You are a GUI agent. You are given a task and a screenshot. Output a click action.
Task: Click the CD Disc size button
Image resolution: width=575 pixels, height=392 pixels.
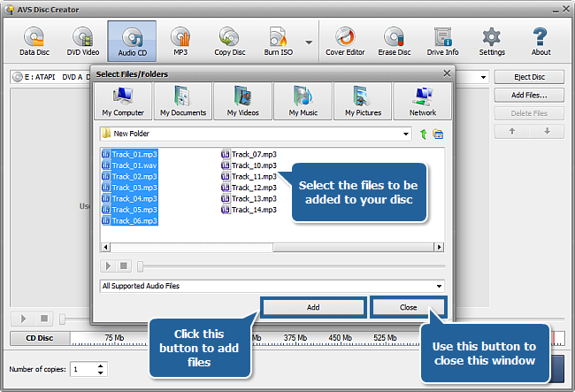click(40, 338)
